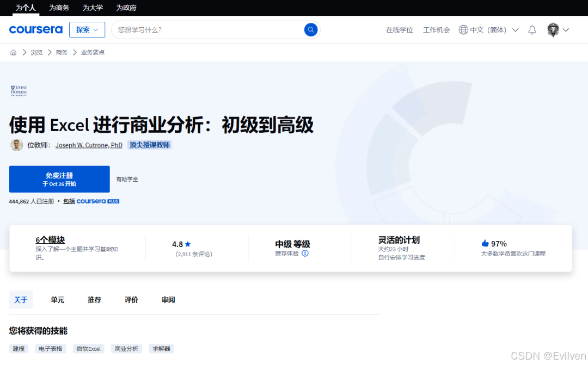588x365 pixels.
Task: Click the (2,911 条评论) reviews text
Action: tap(194, 254)
